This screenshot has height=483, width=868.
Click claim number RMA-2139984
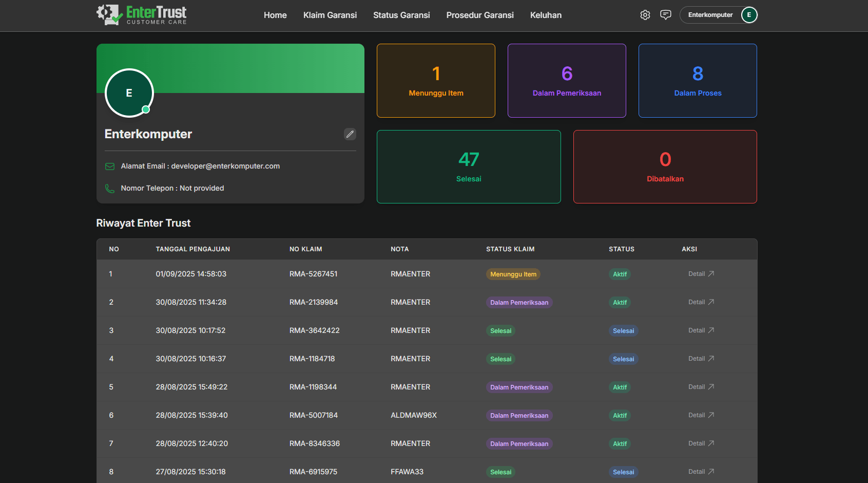coord(314,302)
